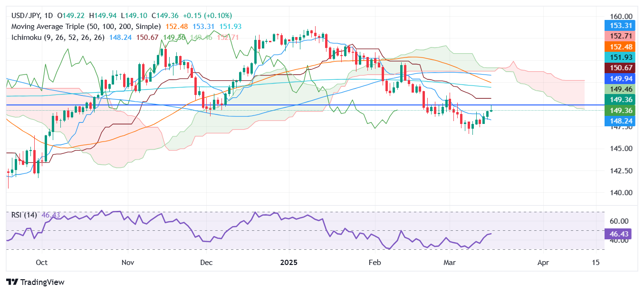This screenshot has width=644, height=293.
Task: Click the 2025 marker on time axis
Action: pyautogui.click(x=288, y=262)
